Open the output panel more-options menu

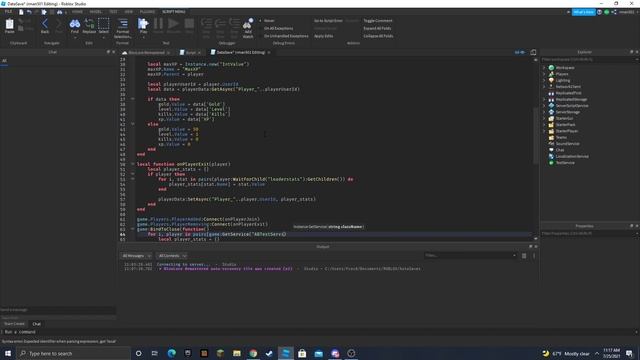tap(534, 256)
